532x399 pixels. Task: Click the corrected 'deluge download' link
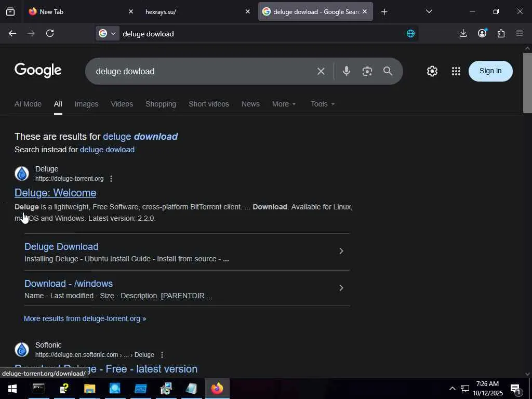click(x=140, y=137)
